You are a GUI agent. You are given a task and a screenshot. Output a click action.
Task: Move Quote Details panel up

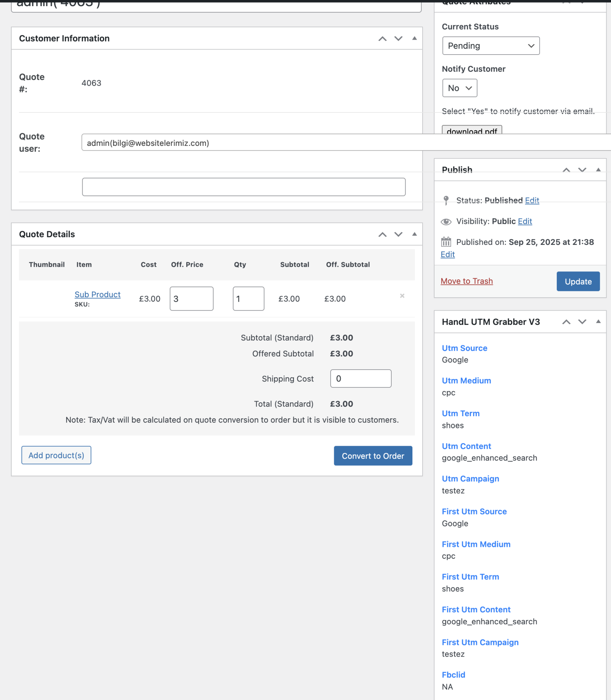point(382,234)
